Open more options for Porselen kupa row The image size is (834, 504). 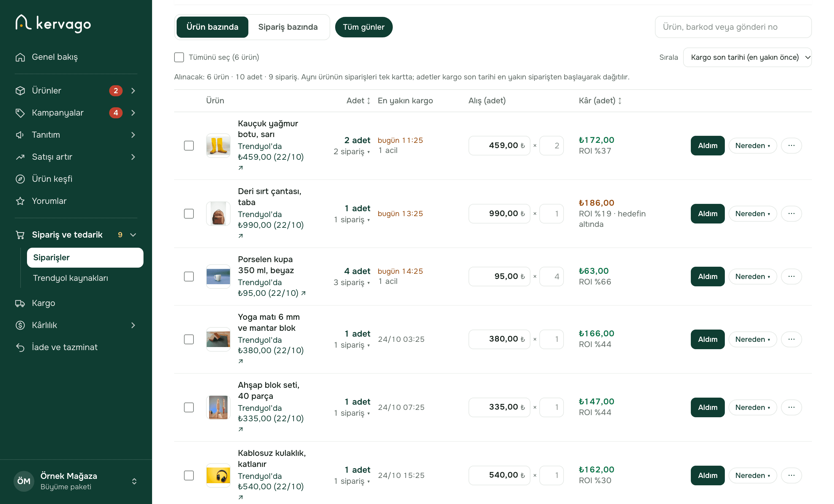coord(791,277)
